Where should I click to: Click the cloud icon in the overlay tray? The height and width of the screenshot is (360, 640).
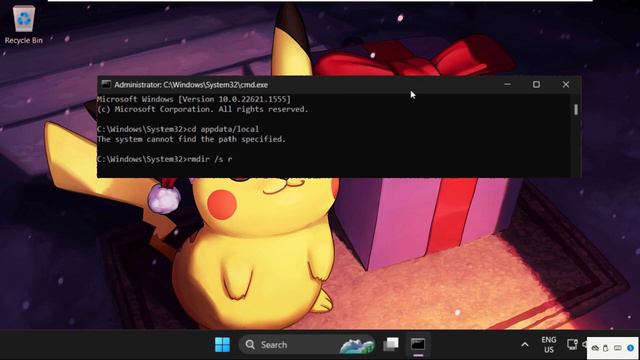(x=596, y=348)
